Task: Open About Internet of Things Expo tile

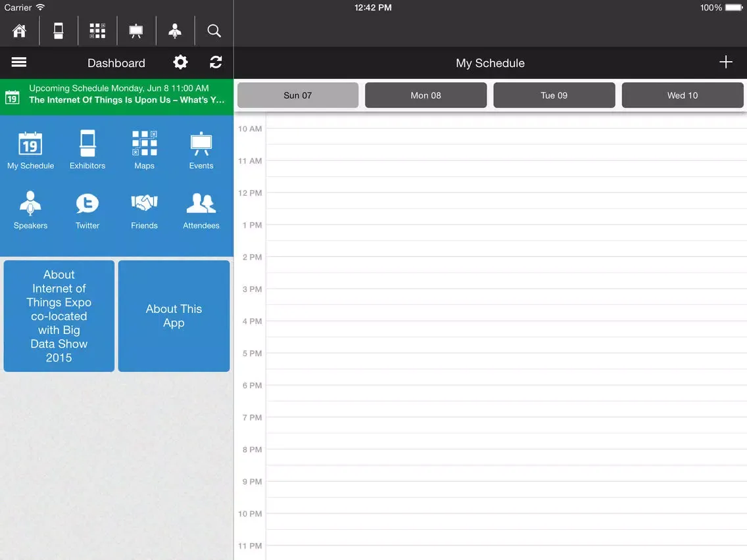Action: pyautogui.click(x=59, y=315)
